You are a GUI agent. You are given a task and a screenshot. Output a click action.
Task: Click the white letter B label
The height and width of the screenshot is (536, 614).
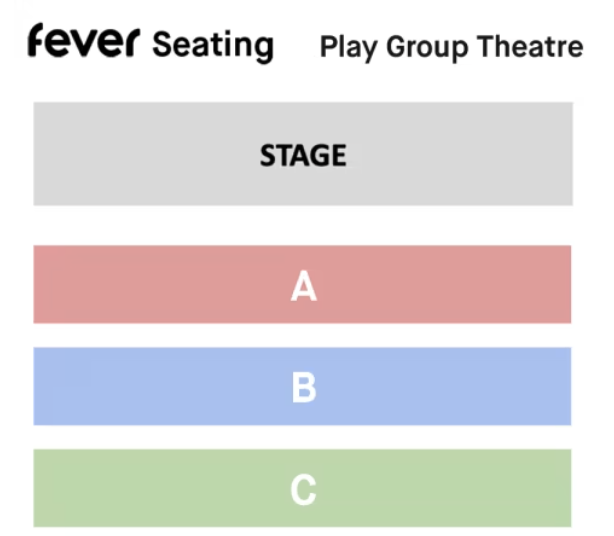point(303,388)
